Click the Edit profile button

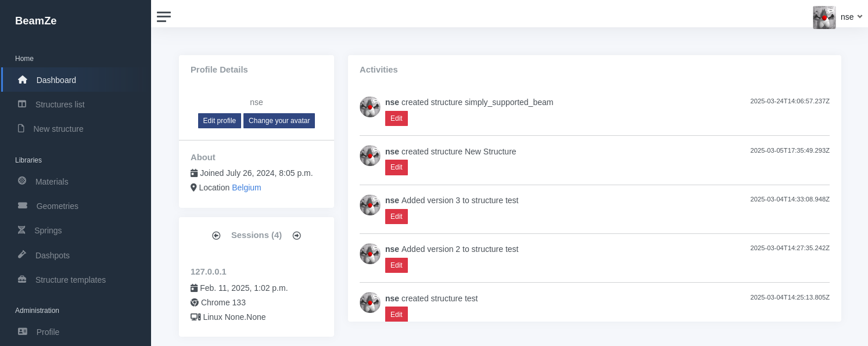click(219, 120)
